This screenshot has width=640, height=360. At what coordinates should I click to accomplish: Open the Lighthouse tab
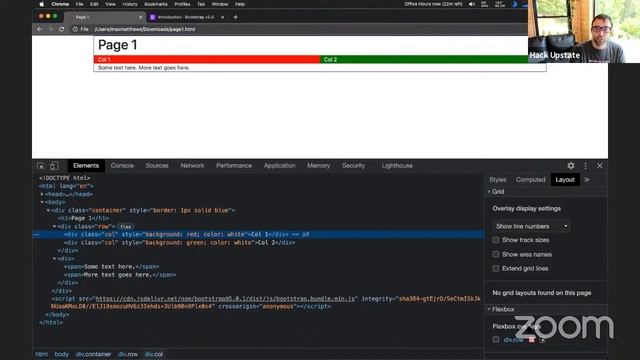[x=397, y=166]
